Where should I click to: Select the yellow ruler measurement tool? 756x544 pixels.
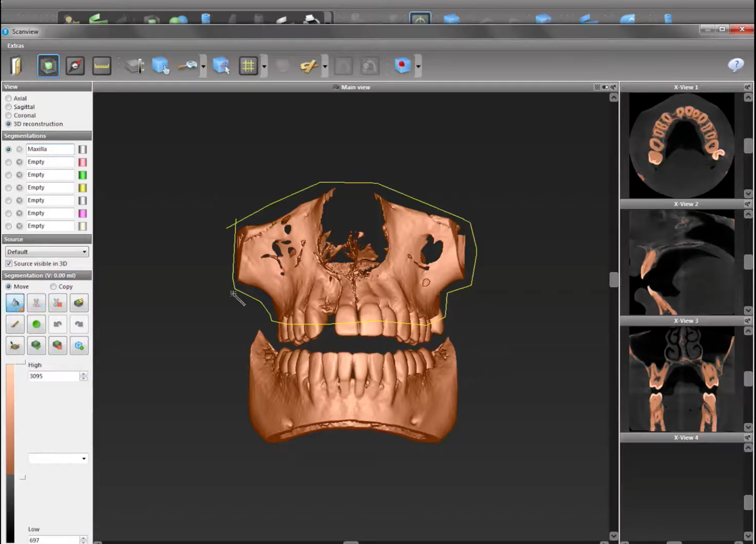click(x=102, y=66)
